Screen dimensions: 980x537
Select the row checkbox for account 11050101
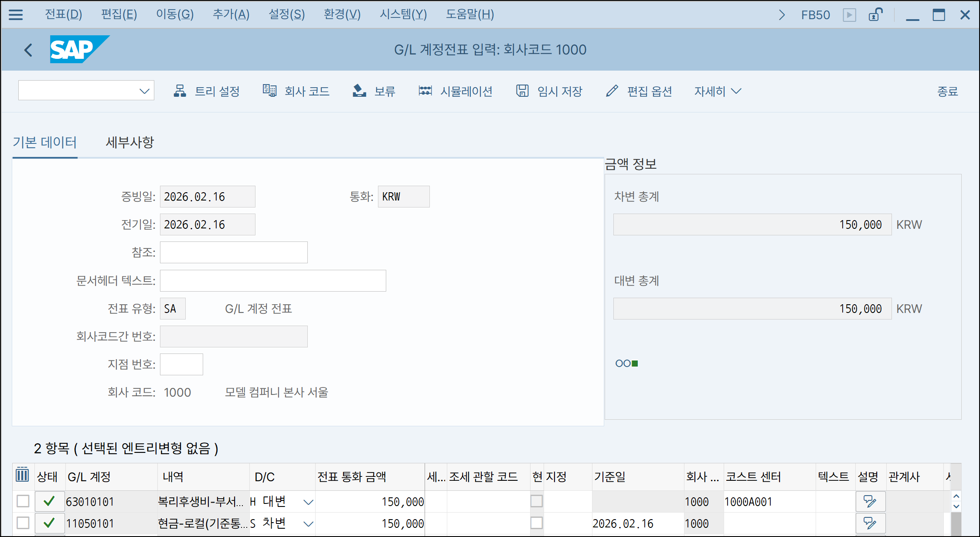23,523
